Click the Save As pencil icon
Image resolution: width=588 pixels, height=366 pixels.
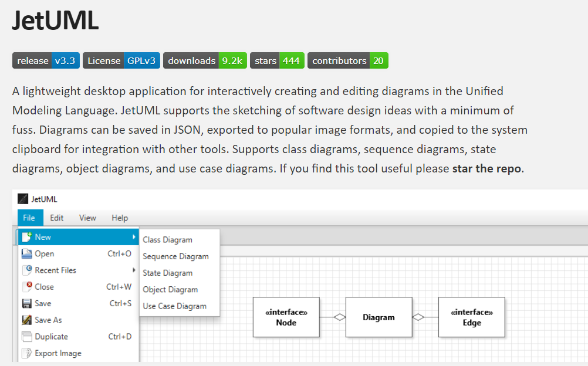pyautogui.click(x=26, y=320)
